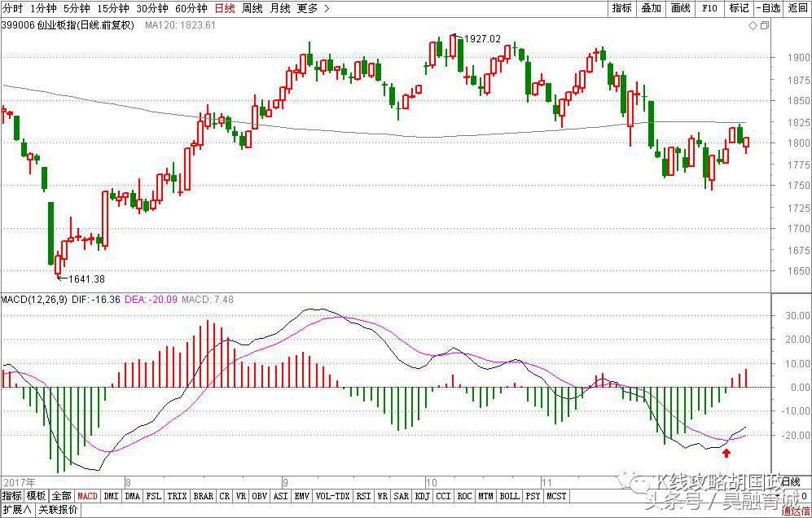Image resolution: width=812 pixels, height=518 pixels.
Task: Select the SAR indicator tab
Action: pyautogui.click(x=402, y=496)
